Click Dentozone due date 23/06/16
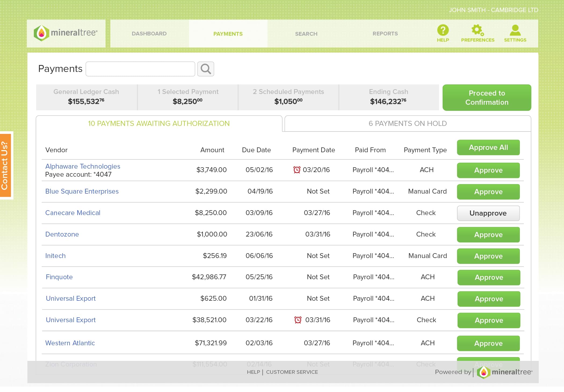Image resolution: width=564 pixels, height=392 pixels. point(259,234)
